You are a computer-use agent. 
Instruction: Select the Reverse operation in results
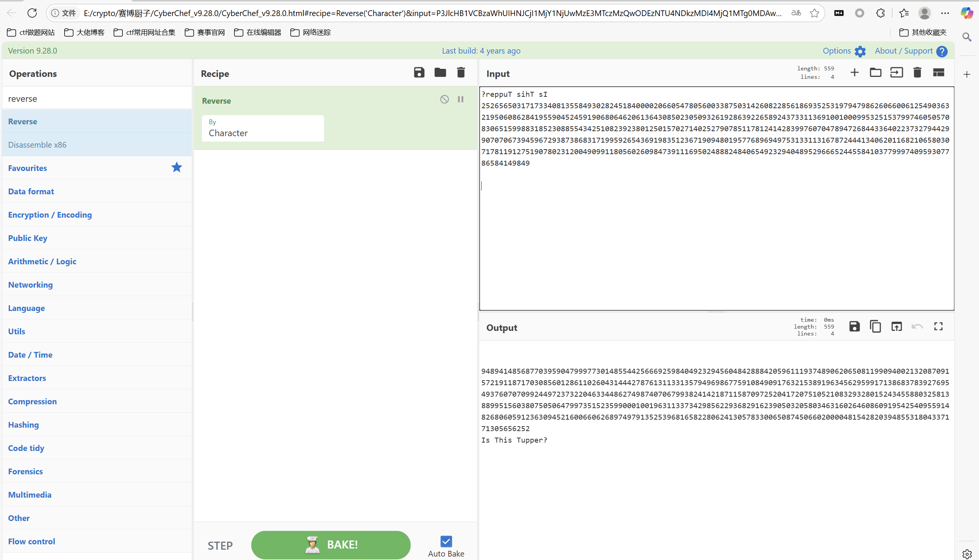click(x=97, y=122)
